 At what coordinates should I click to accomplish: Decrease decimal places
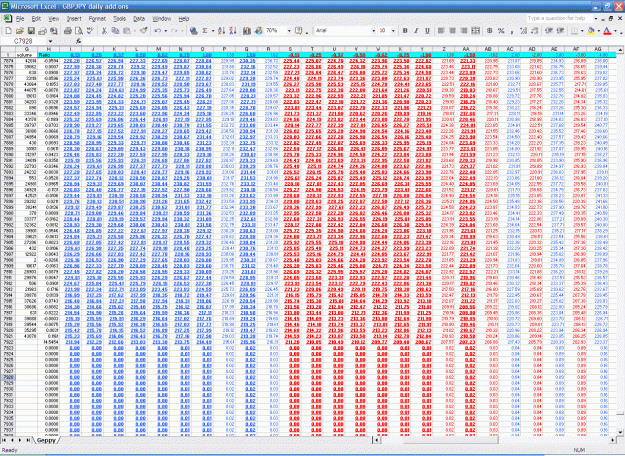tap(535, 31)
